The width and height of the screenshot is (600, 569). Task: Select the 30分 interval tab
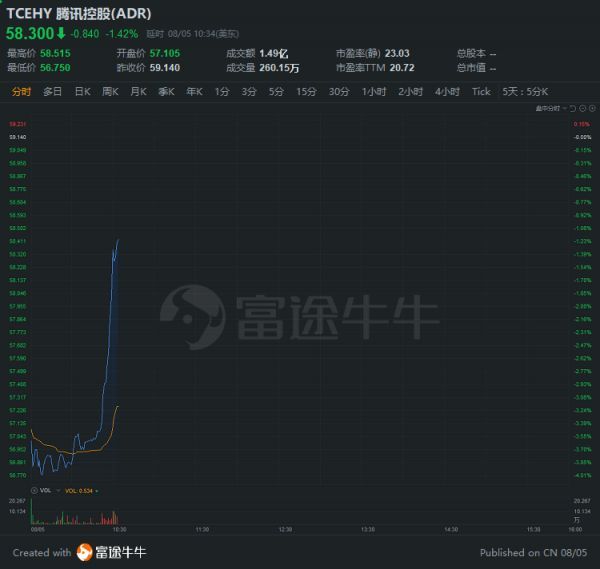(x=339, y=92)
